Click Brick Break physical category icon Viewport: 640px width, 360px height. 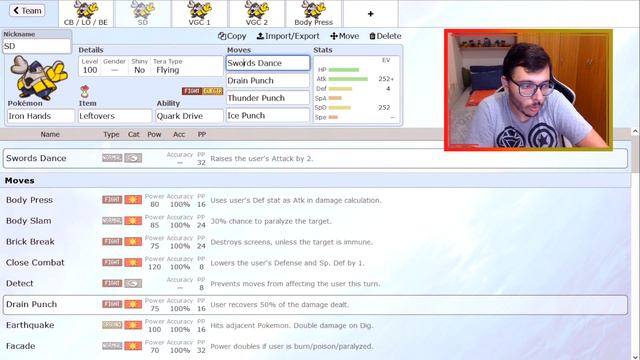[133, 241]
